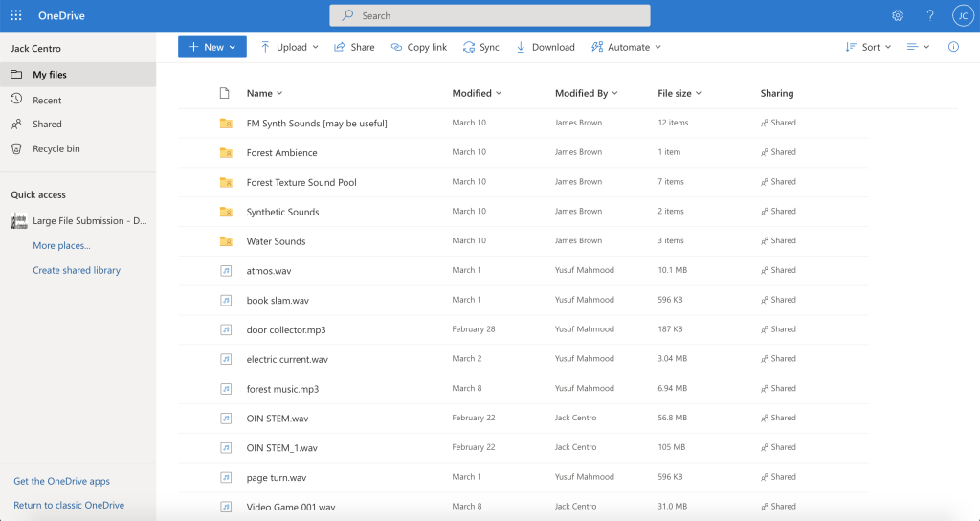Click Copy link in the toolbar
Image resolution: width=980 pixels, height=521 pixels.
pyautogui.click(x=419, y=47)
